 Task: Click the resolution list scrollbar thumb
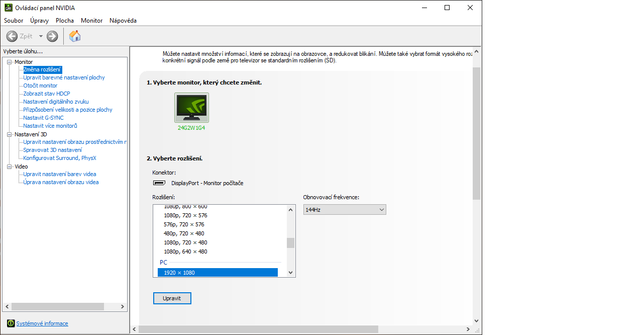coord(290,243)
